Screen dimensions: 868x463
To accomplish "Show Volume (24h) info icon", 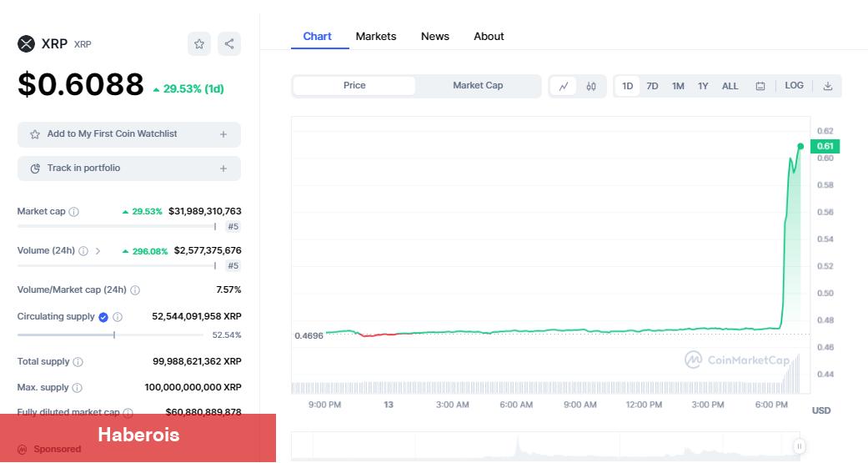I will [x=83, y=251].
